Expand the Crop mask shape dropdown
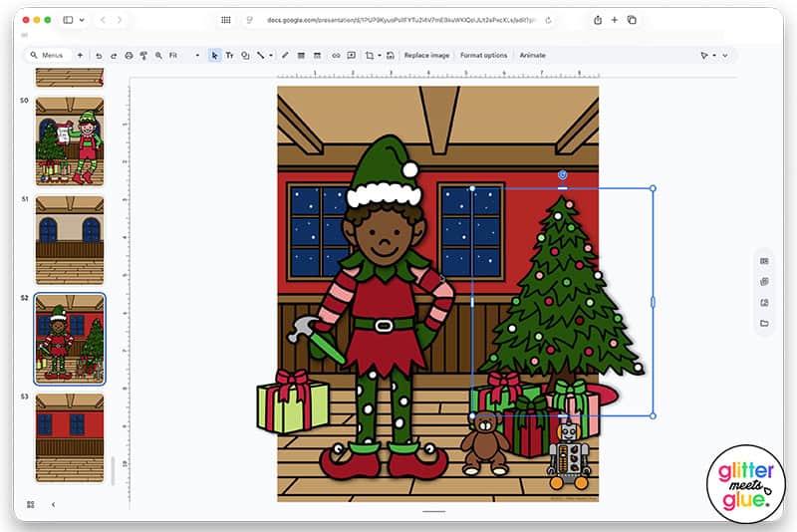Viewport: 797px width, 532px height. [x=380, y=56]
